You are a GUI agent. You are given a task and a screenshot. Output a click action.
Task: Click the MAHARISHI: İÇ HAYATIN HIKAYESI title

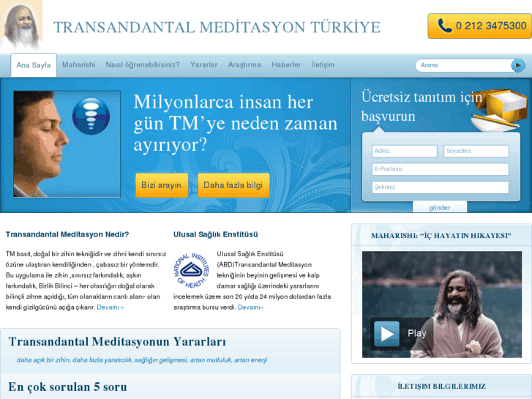441,236
